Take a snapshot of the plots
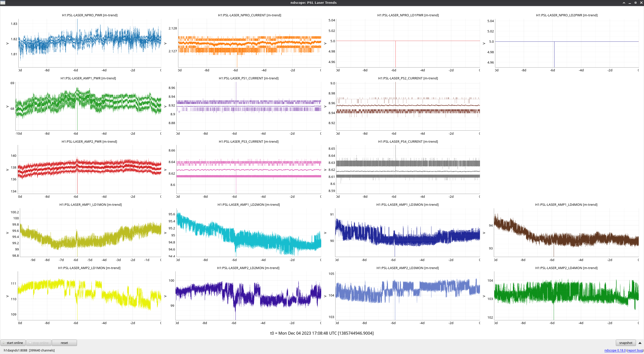644x354 pixels. click(x=626, y=343)
